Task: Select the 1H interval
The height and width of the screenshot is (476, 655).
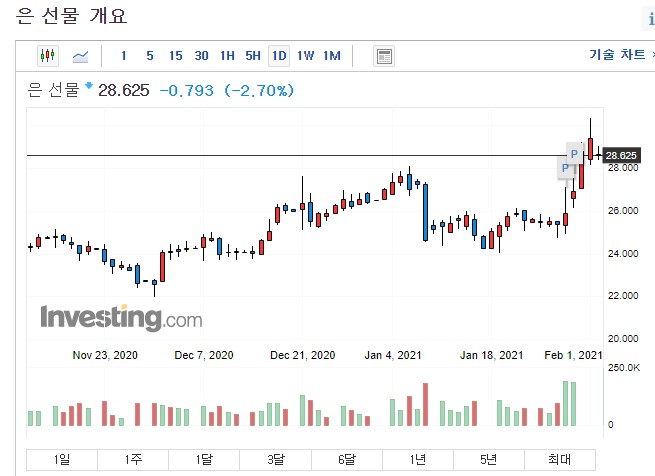Action: (x=227, y=56)
